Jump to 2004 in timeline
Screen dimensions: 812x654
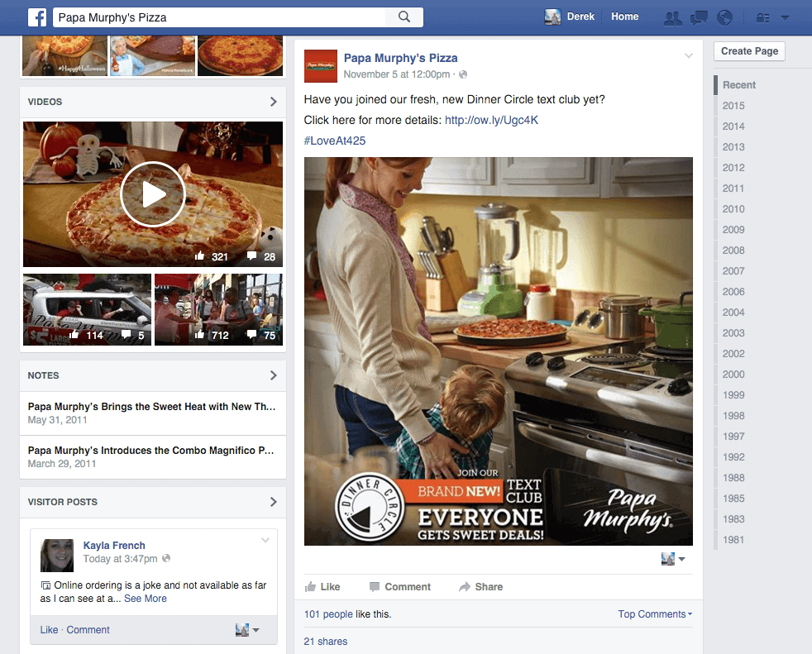coord(733,313)
